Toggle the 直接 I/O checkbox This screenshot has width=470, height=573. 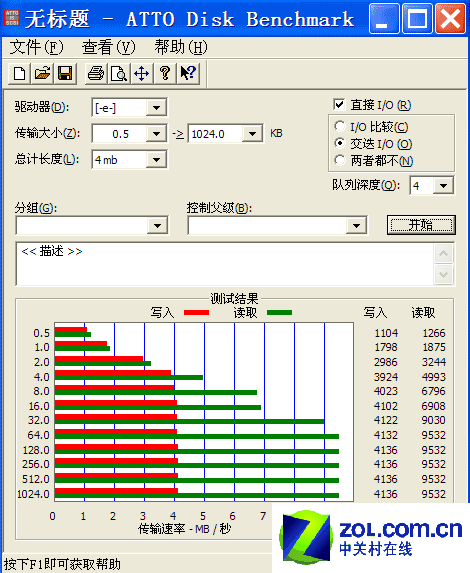(339, 105)
